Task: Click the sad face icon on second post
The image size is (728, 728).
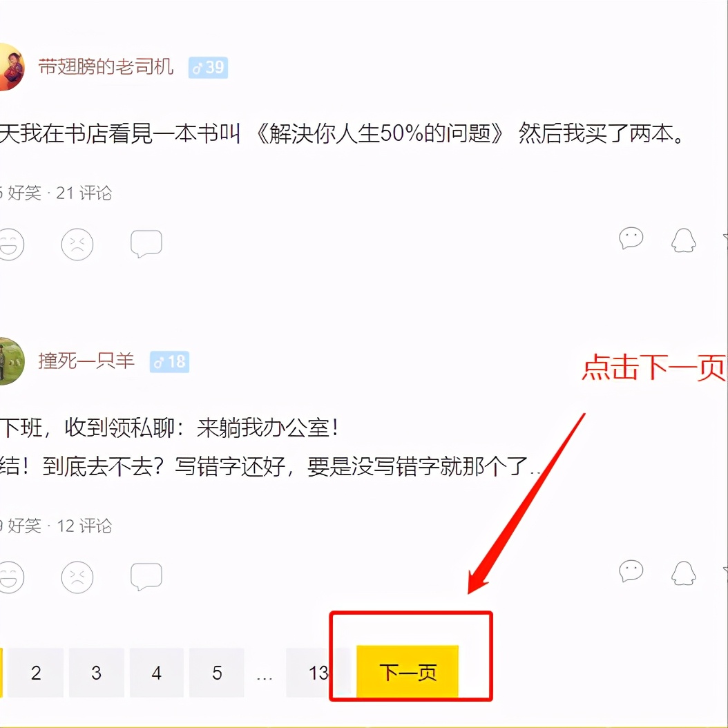Action: point(77,577)
